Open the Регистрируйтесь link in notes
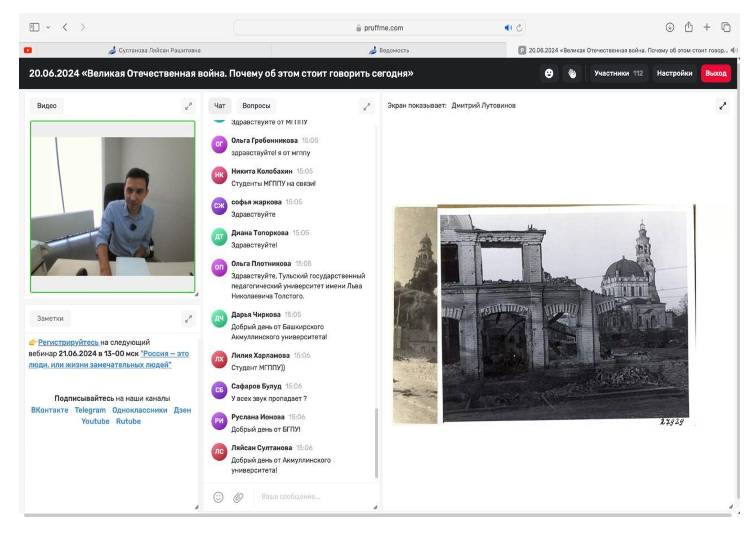756x535 pixels. pyautogui.click(x=68, y=342)
